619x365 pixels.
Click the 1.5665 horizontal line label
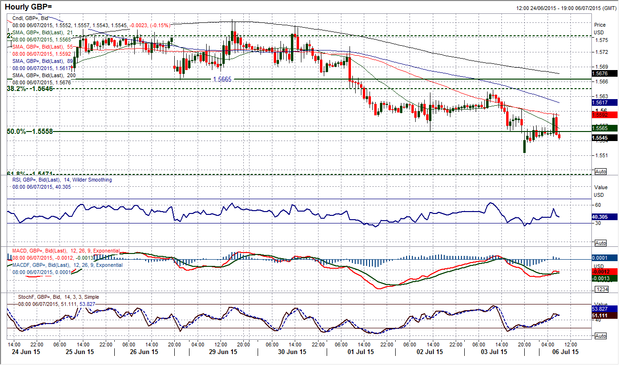click(222, 79)
